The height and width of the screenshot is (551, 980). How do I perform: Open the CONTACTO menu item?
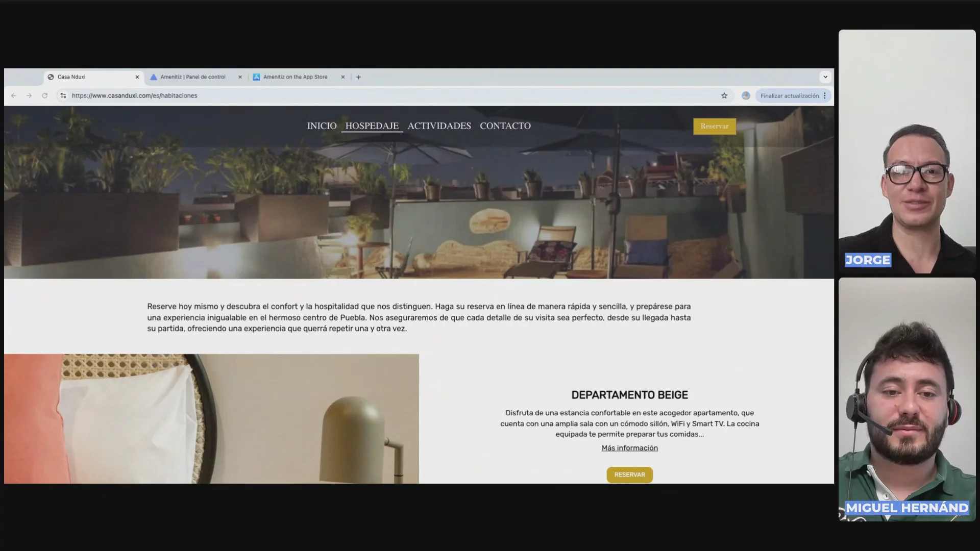505,126
